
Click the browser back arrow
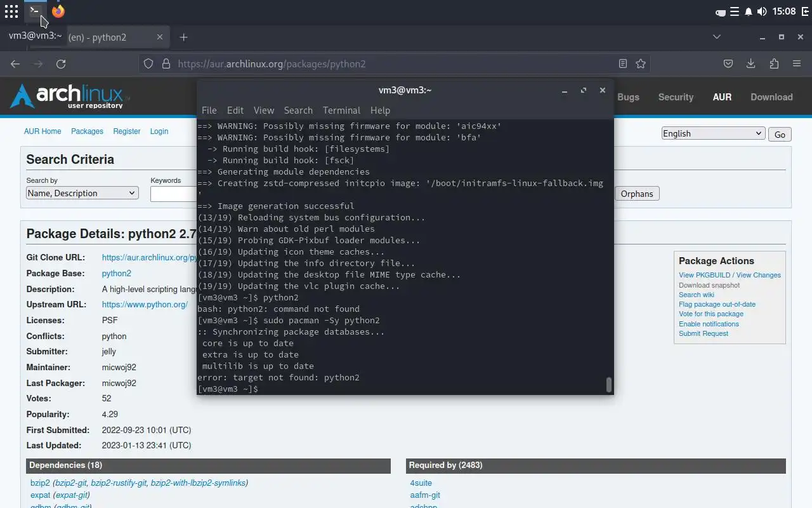click(x=15, y=63)
